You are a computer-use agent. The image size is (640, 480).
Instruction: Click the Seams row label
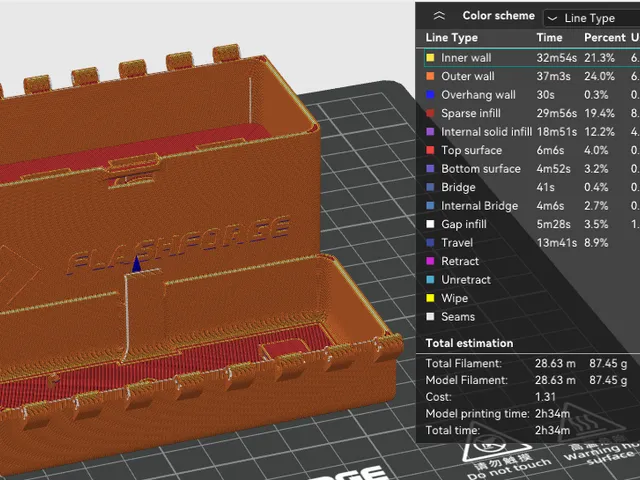[x=458, y=316]
